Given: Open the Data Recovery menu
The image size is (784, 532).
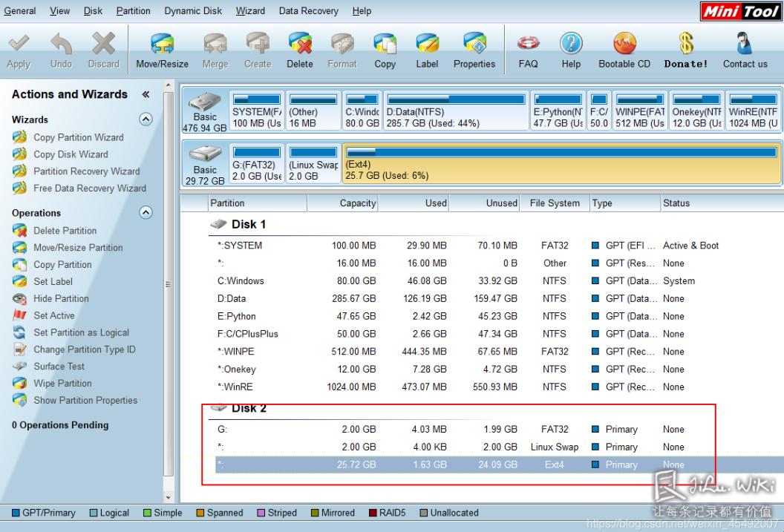Looking at the screenshot, I should [309, 10].
